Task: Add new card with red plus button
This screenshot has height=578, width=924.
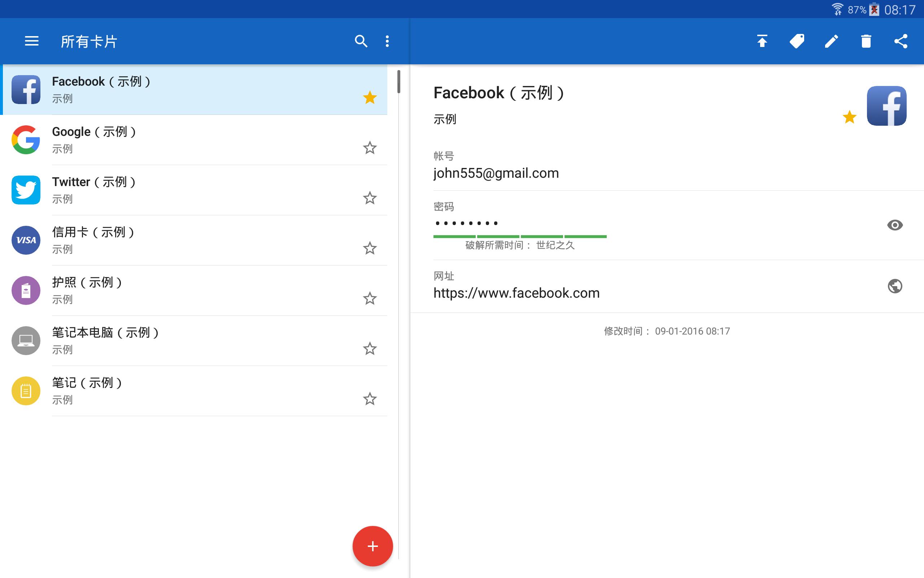Action: click(372, 546)
